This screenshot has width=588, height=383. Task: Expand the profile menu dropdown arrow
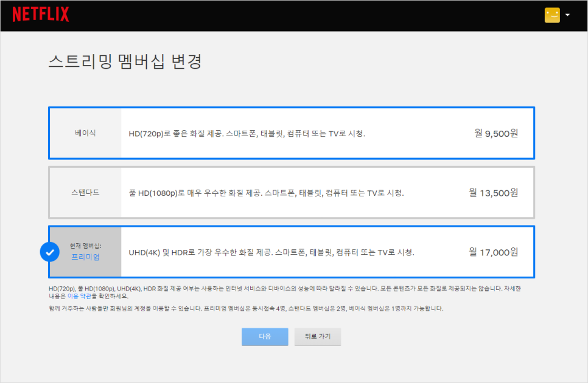[567, 15]
